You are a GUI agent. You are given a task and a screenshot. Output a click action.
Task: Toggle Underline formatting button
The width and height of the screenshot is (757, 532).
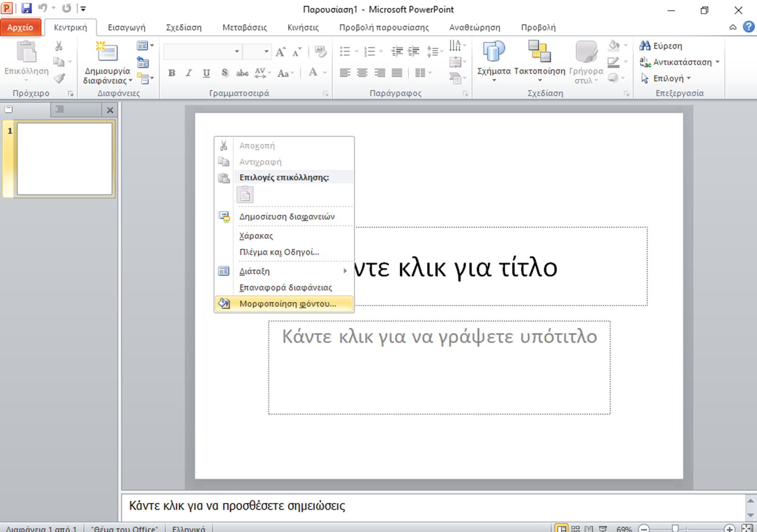click(x=206, y=73)
